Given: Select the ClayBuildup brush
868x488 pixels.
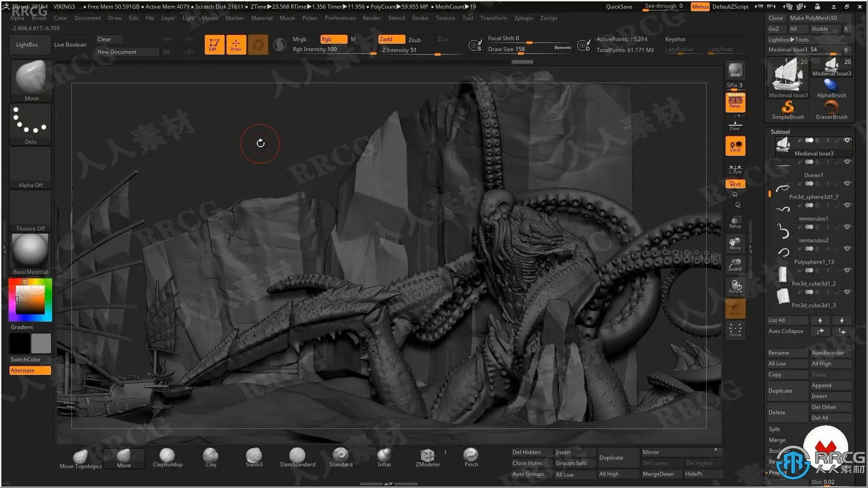Looking at the screenshot, I should (x=167, y=458).
